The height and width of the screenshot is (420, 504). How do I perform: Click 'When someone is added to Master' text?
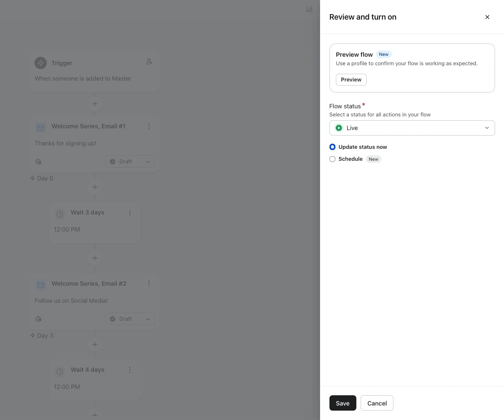click(83, 78)
